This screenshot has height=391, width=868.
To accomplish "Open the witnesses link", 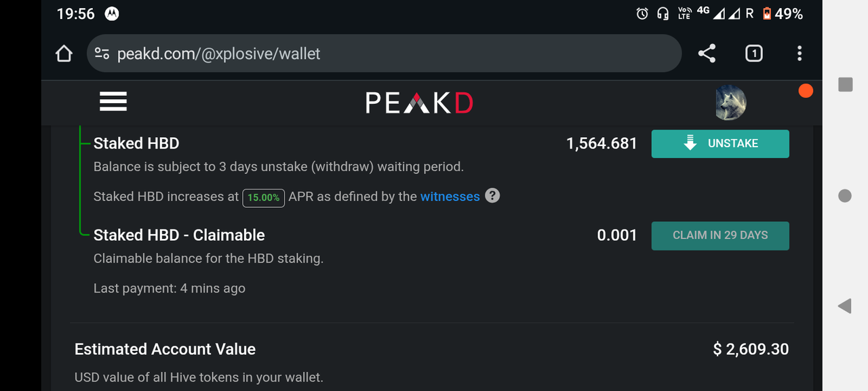I will click(450, 197).
